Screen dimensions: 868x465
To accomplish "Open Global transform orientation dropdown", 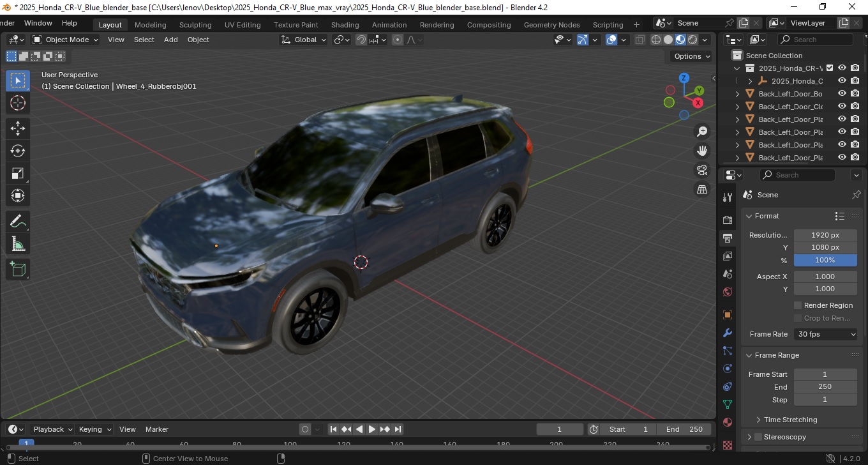I will point(304,40).
